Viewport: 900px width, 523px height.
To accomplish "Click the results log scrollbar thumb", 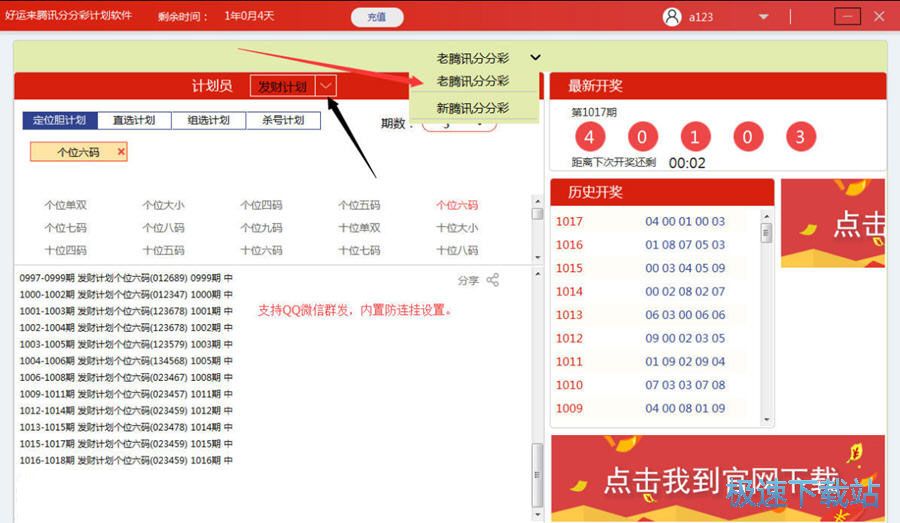I will click(x=537, y=475).
